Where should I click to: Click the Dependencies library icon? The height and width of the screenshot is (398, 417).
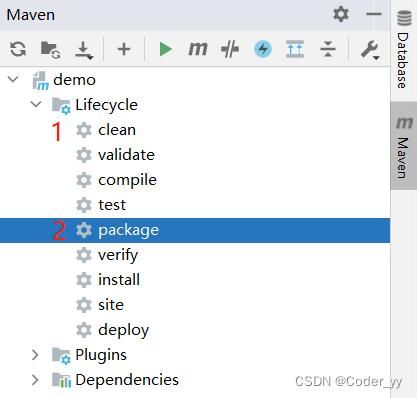coord(62,380)
